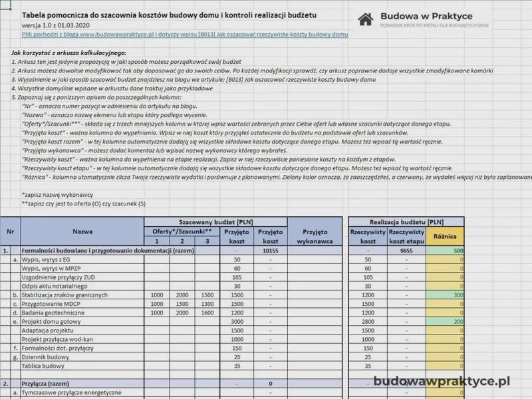The height and width of the screenshot is (399, 532).
Task: Select the 10155 total cost cell
Action: point(271,251)
